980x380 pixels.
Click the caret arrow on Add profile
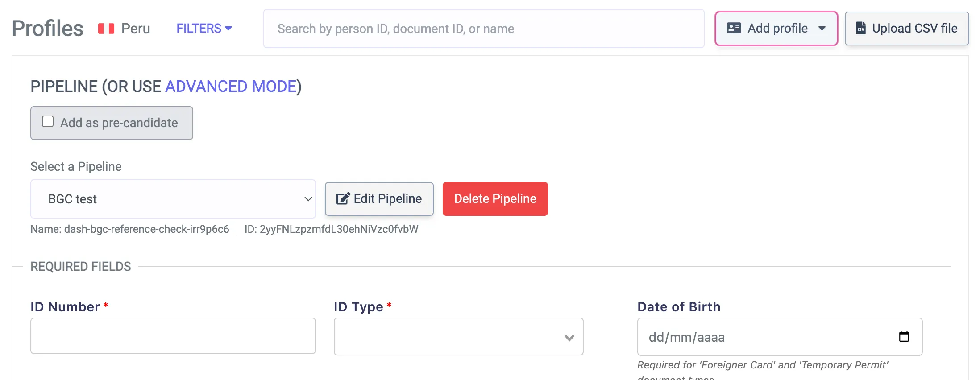(x=822, y=29)
